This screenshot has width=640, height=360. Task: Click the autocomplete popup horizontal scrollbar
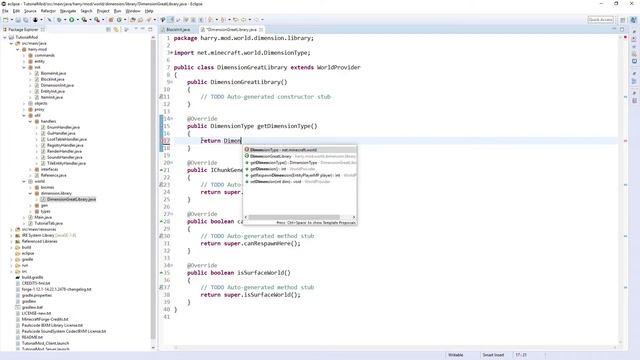point(294,217)
